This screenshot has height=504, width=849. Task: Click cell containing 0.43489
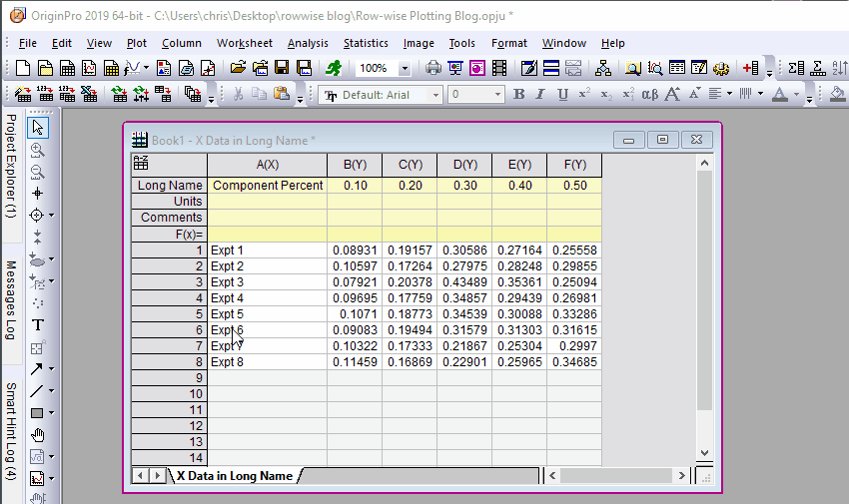(x=465, y=282)
